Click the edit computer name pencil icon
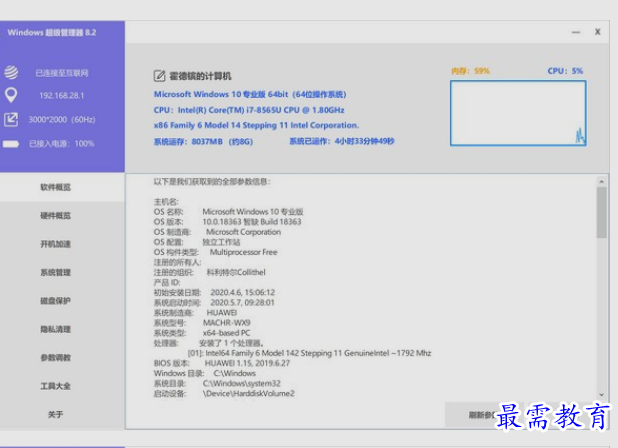 [159, 76]
